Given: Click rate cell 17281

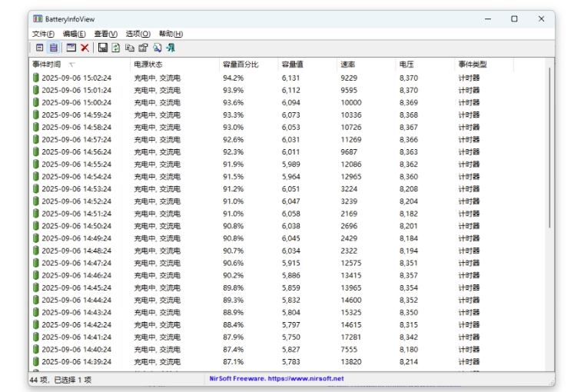Looking at the screenshot, I should pos(351,337).
